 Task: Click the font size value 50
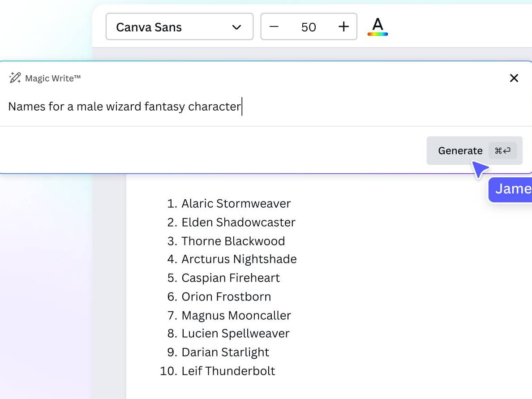(309, 27)
